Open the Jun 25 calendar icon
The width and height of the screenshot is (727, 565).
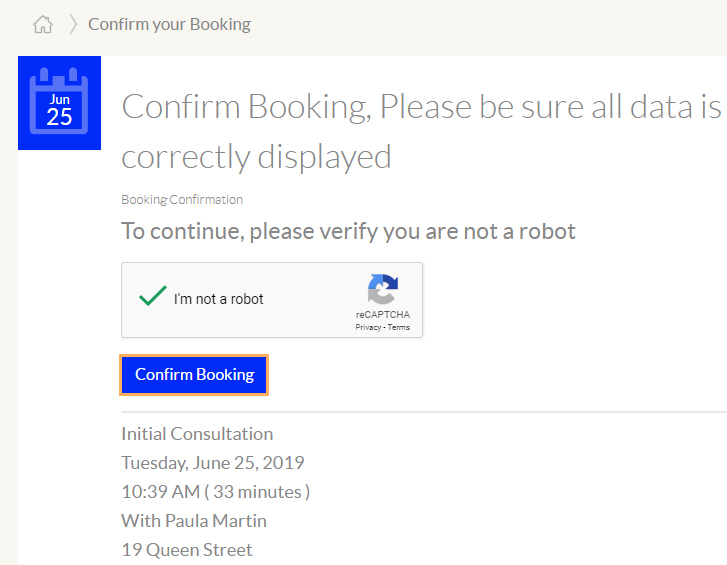tap(59, 103)
